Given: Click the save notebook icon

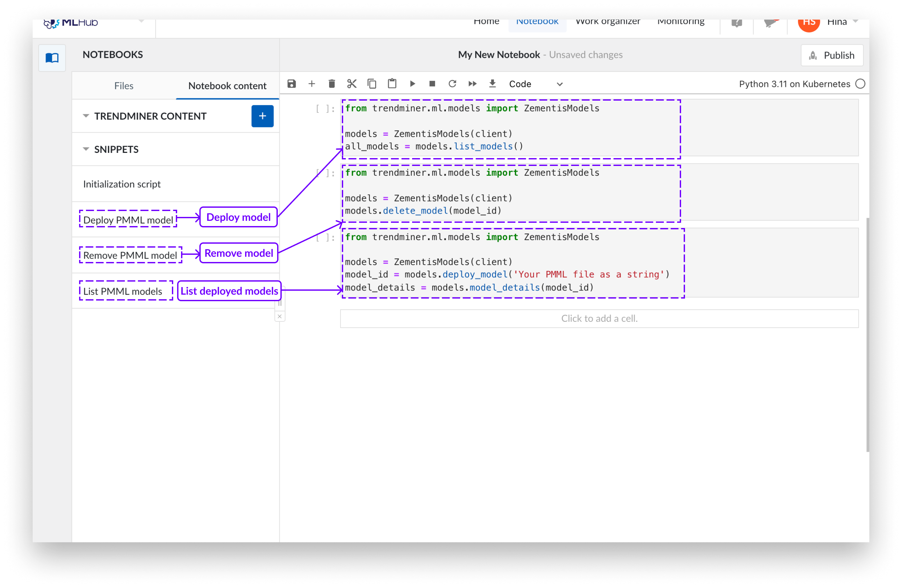Looking at the screenshot, I should pos(292,84).
